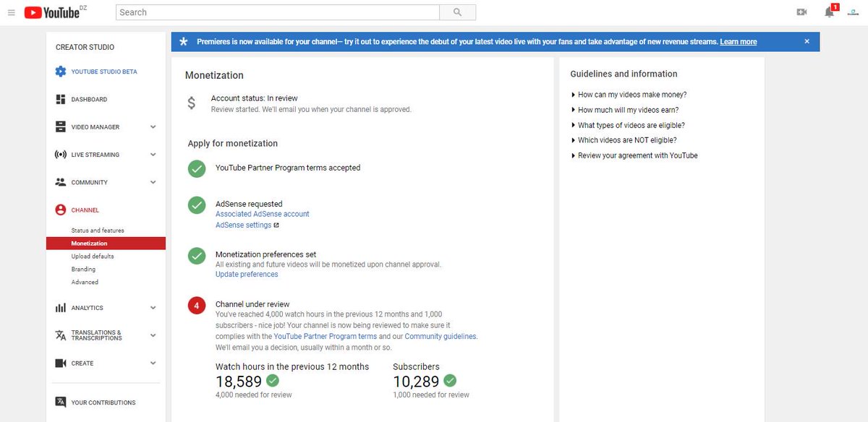The height and width of the screenshot is (422, 868).
Task: Click the Translations & Transcriptions icon
Action: click(61, 335)
